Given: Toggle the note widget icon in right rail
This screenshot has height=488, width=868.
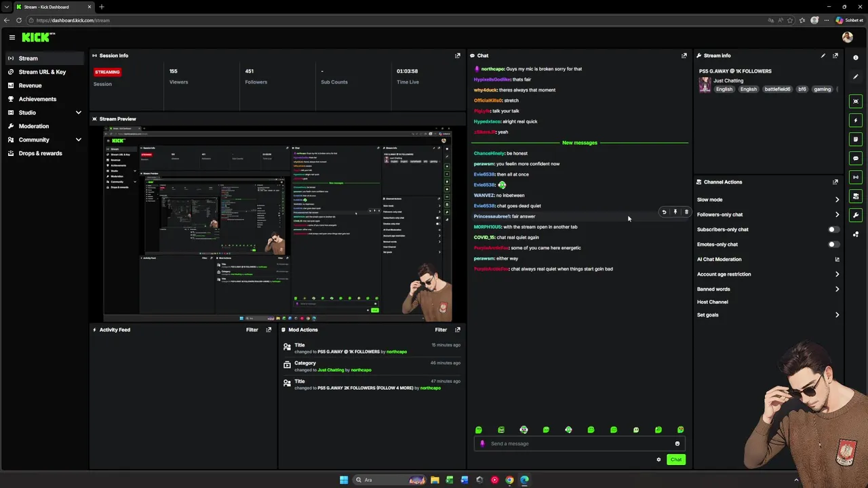Looking at the screenshot, I should click(855, 139).
